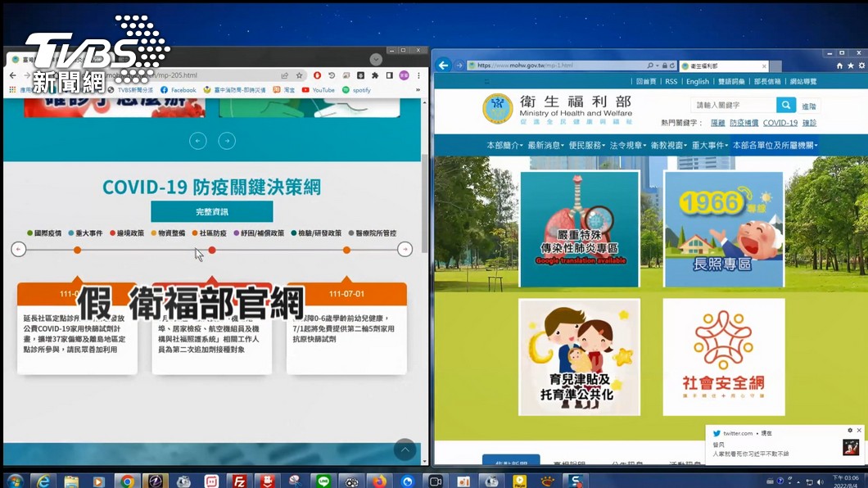Go back in Internet Explorer window
Image resolution: width=868 pixels, height=488 pixels.
click(x=443, y=66)
